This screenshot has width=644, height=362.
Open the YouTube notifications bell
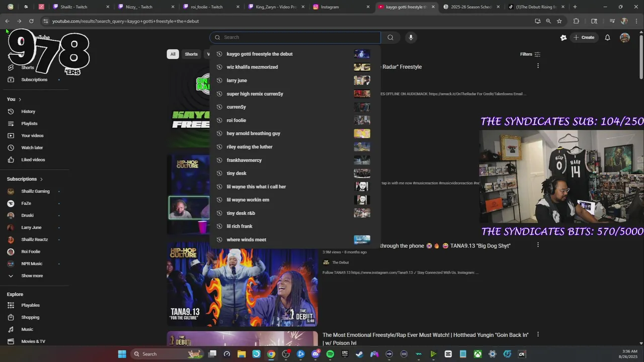tap(607, 37)
